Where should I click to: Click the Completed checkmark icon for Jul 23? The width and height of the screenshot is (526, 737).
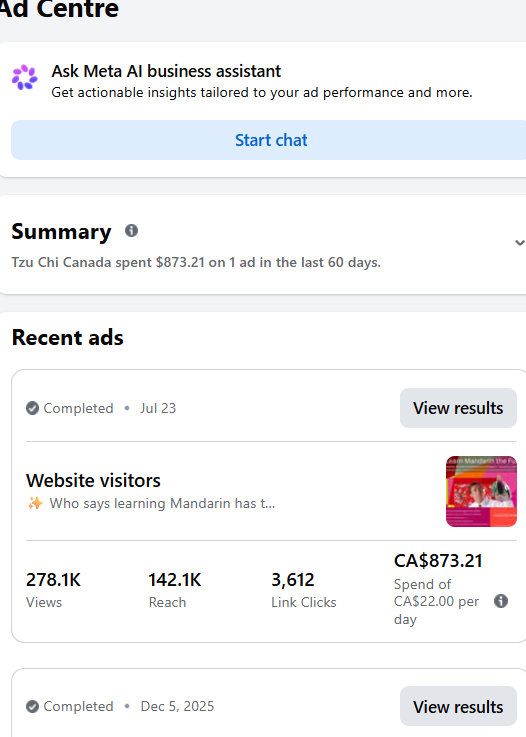32,408
